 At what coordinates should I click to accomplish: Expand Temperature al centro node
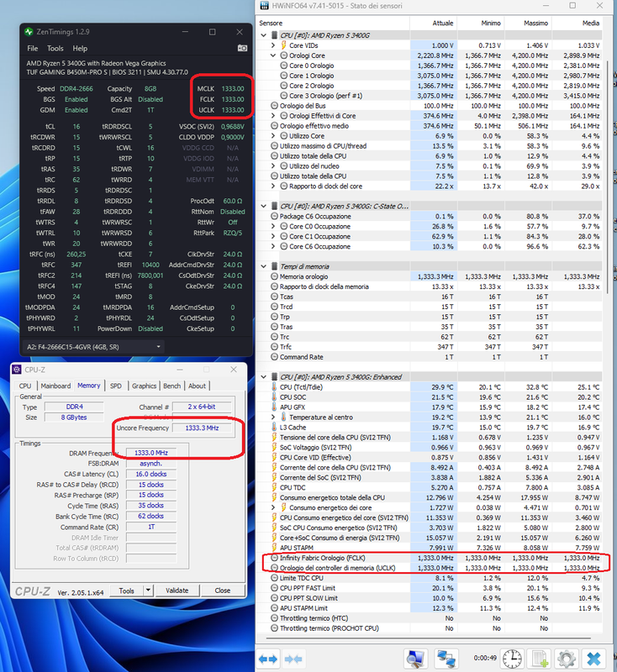pos(273,417)
